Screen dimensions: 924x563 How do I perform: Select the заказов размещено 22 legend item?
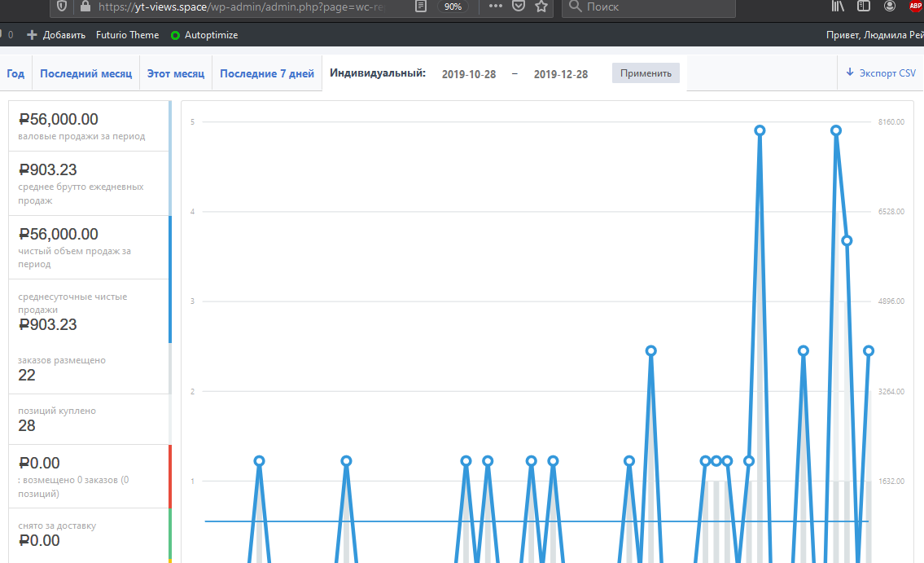90,368
